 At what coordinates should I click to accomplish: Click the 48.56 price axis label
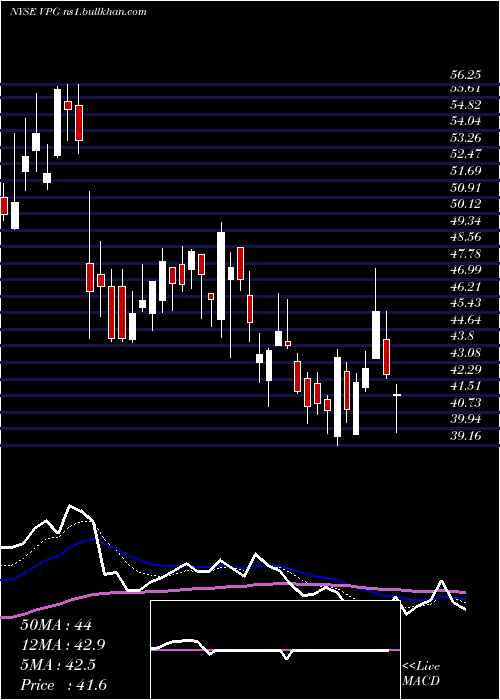[466, 237]
